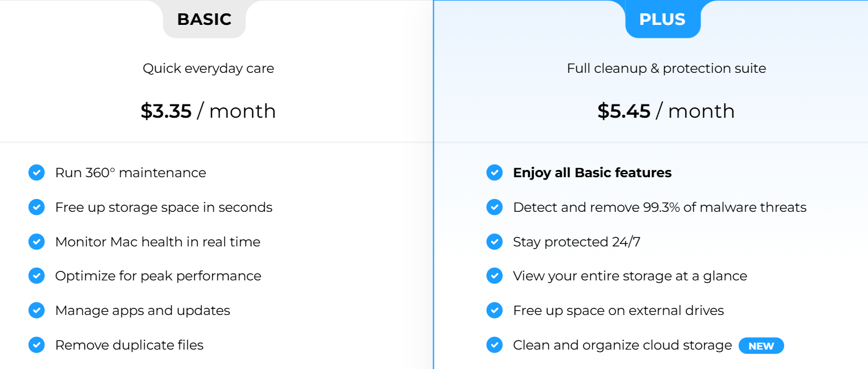Click the checkmark beside Free up external drives

click(494, 310)
